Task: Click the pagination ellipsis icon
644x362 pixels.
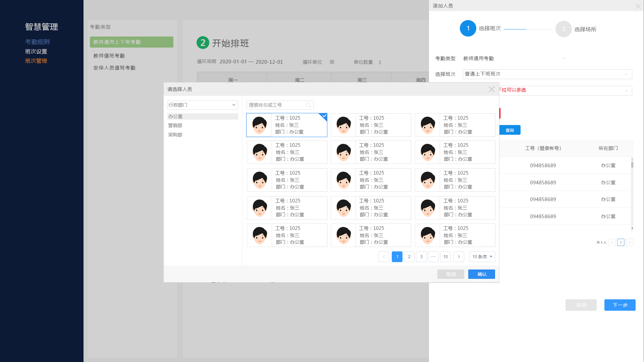Action: pyautogui.click(x=433, y=257)
